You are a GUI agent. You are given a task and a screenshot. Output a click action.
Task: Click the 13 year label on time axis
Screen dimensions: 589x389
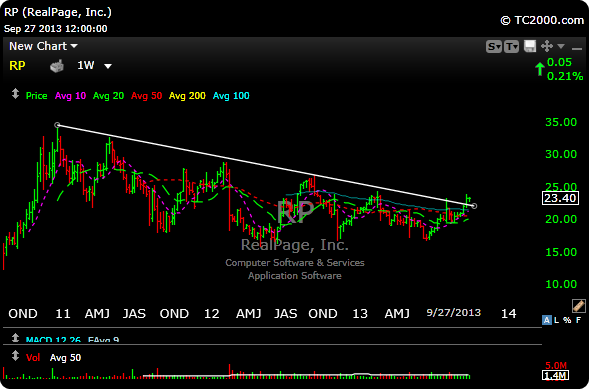360,313
